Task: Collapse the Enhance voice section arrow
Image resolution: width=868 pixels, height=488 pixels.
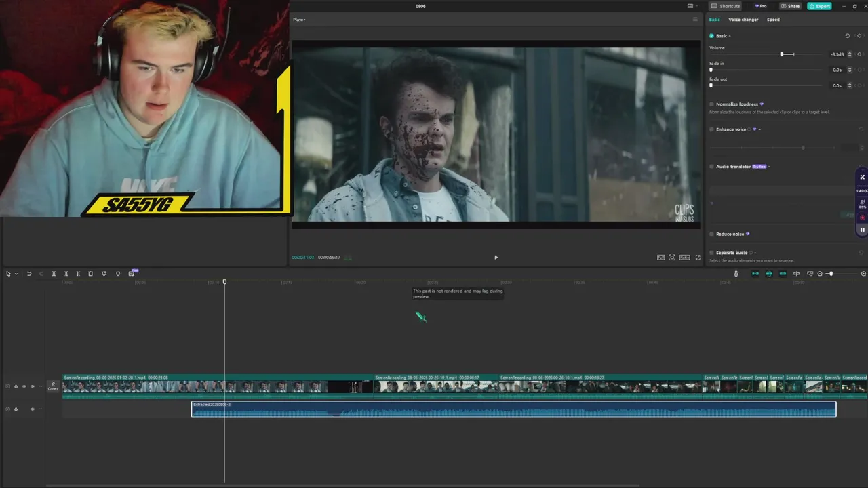Action: (759, 129)
